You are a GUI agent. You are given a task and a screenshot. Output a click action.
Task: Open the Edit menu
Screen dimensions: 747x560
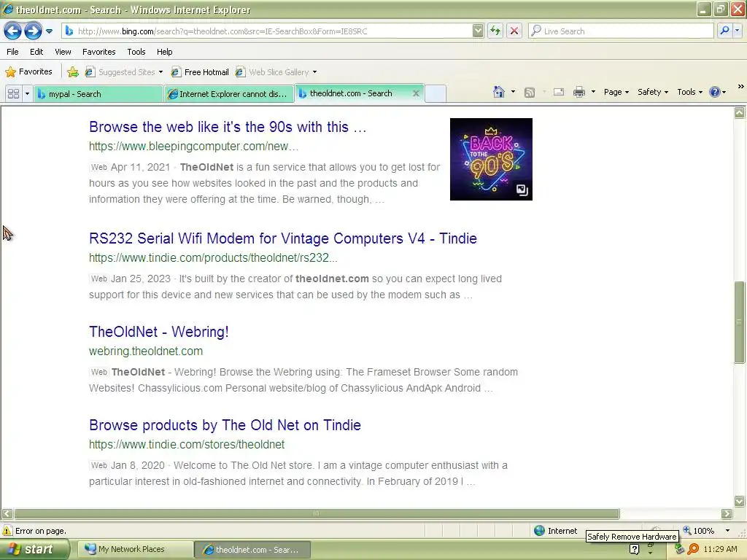coord(36,52)
